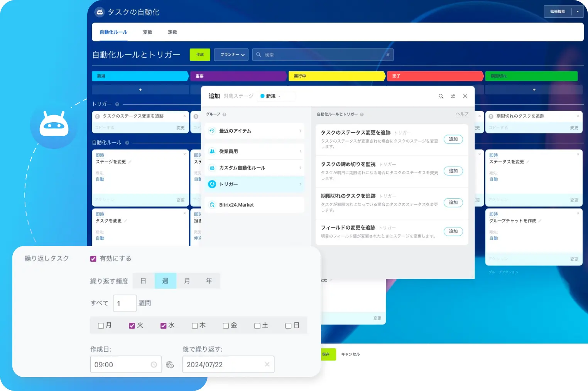The width and height of the screenshot is (588, 391).
Task: Check the 金 weekday checkbox
Action: 226,326
